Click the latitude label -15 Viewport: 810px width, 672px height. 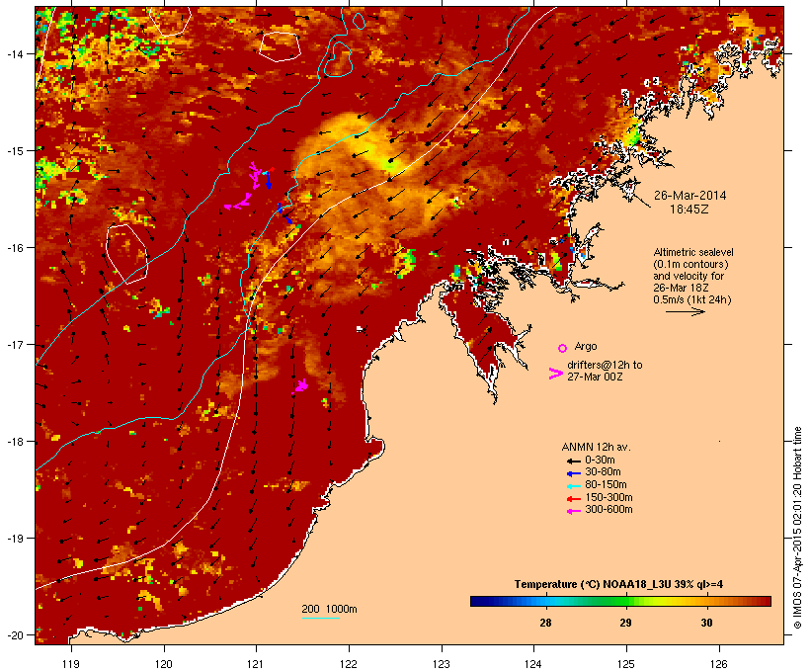pos(15,151)
